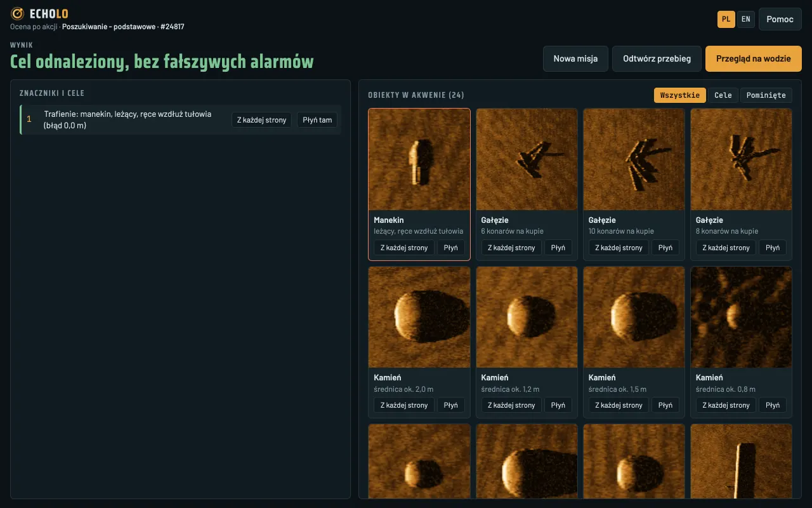Select the Wszystkie filter tab

tap(680, 95)
